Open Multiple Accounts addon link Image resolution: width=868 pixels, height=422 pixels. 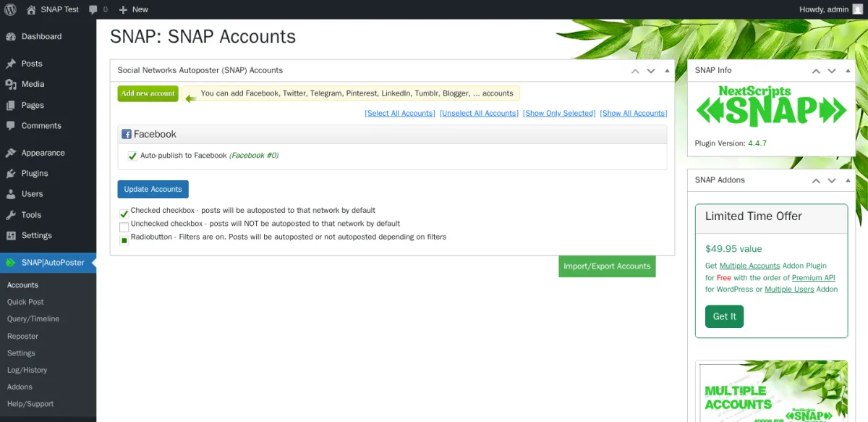pyautogui.click(x=749, y=266)
